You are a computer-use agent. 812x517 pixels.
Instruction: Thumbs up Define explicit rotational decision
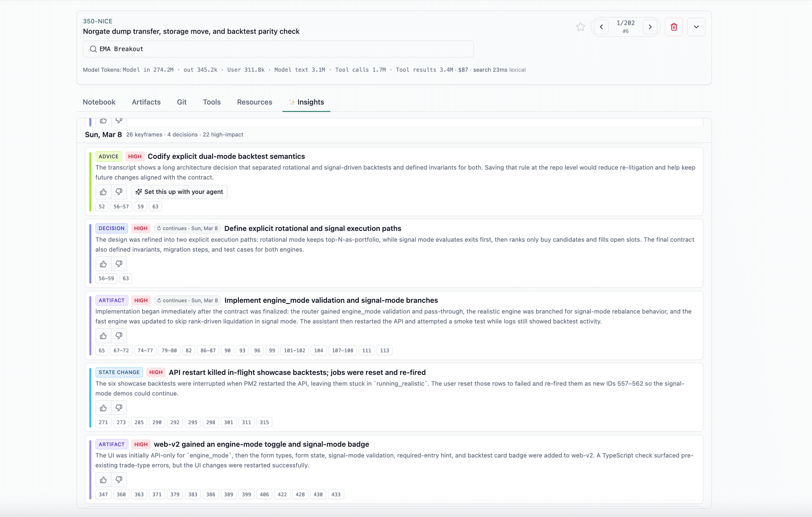click(103, 264)
